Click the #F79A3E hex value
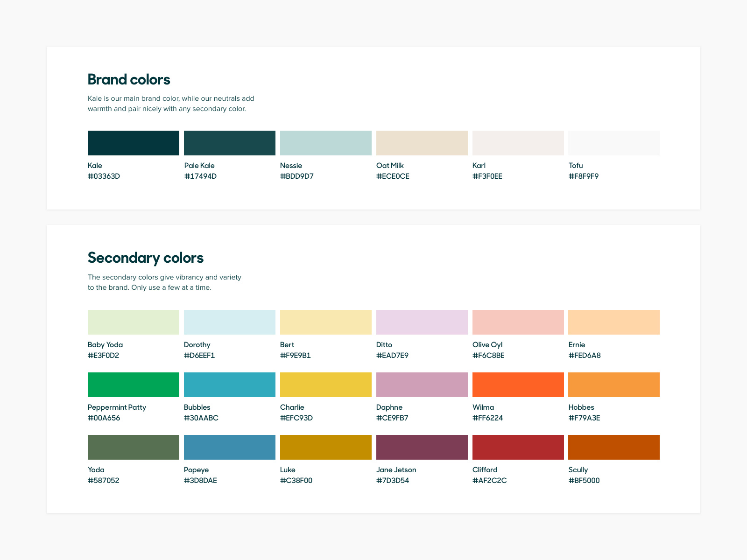The image size is (747, 560). tap(585, 418)
